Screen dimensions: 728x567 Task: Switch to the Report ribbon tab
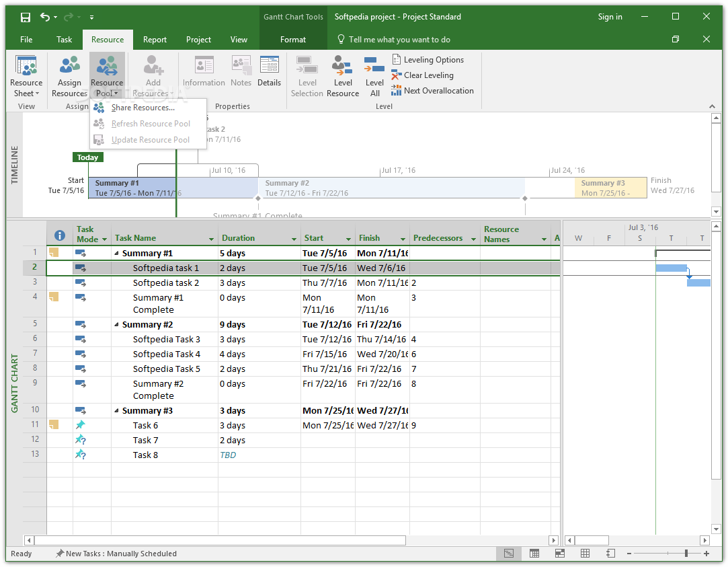click(x=155, y=40)
